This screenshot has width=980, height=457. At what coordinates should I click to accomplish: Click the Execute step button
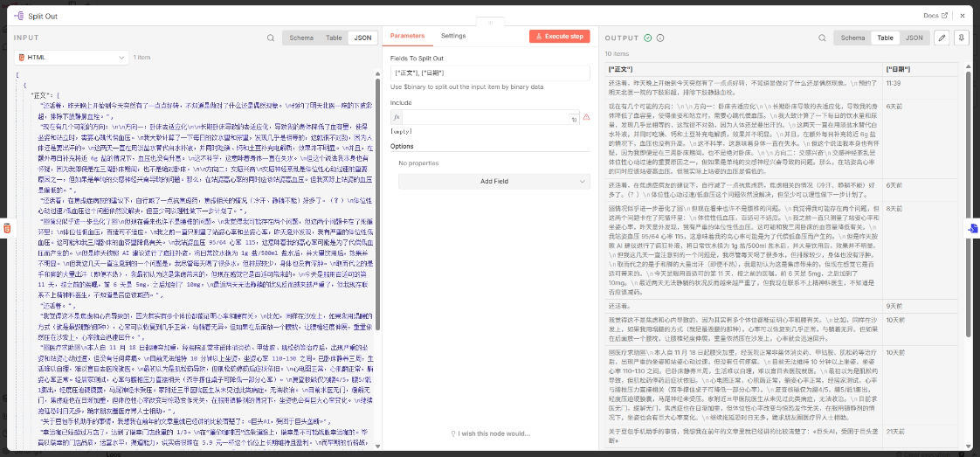559,37
